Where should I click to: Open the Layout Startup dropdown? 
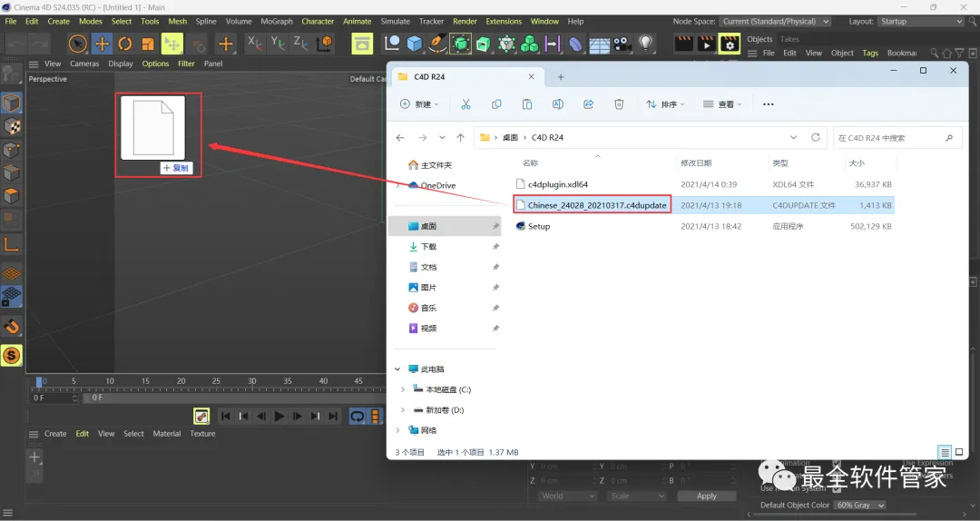pos(921,21)
